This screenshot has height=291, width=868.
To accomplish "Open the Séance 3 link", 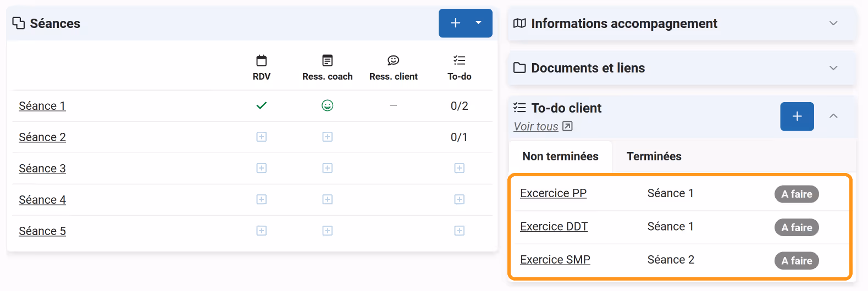I will 42,169.
